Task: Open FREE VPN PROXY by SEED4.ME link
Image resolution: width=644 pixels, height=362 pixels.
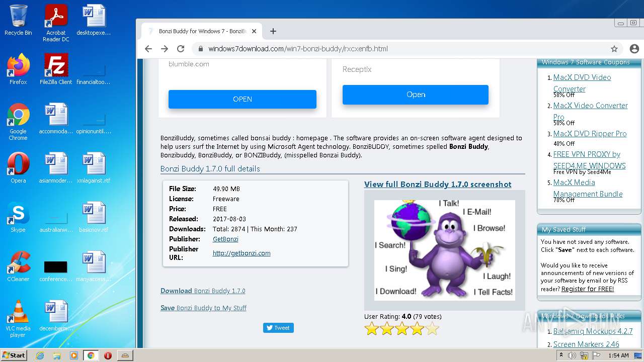Action: point(589,160)
